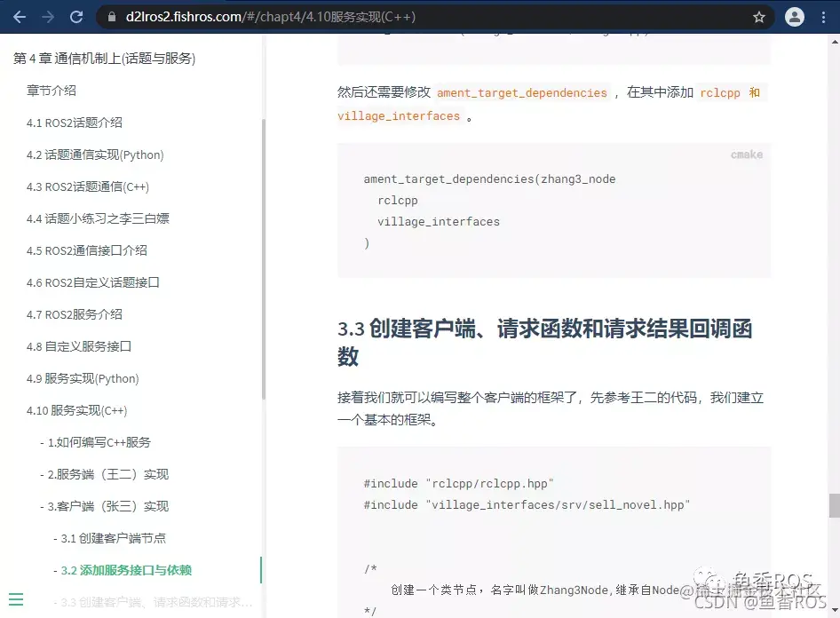Refresh the page with the reload icon
Screen dimensions: 840x618
tap(75, 16)
